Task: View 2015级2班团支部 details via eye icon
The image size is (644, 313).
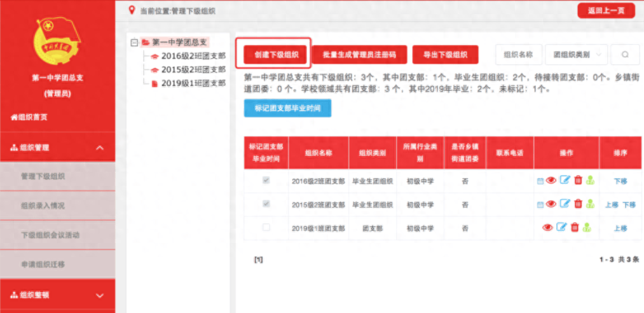Action: [551, 204]
